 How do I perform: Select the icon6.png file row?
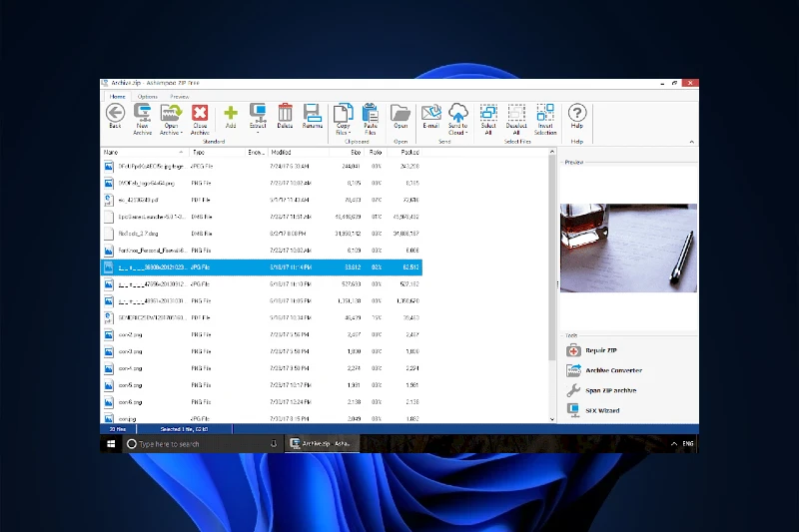pyautogui.click(x=262, y=402)
